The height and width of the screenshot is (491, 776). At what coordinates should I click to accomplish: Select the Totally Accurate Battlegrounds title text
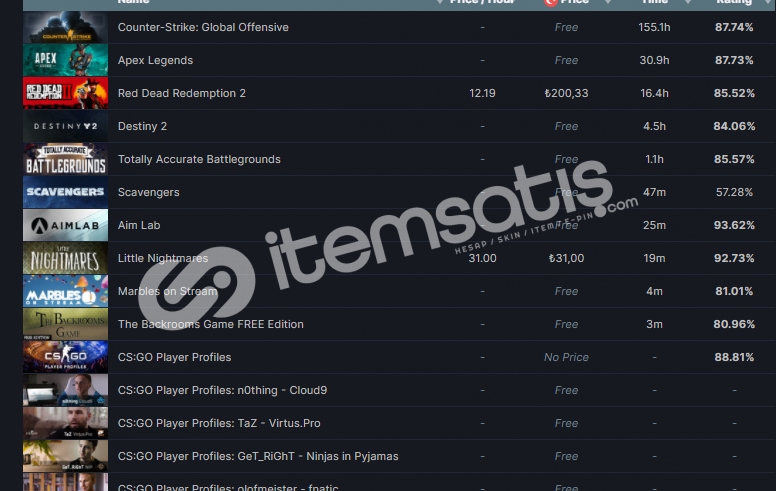(x=199, y=159)
